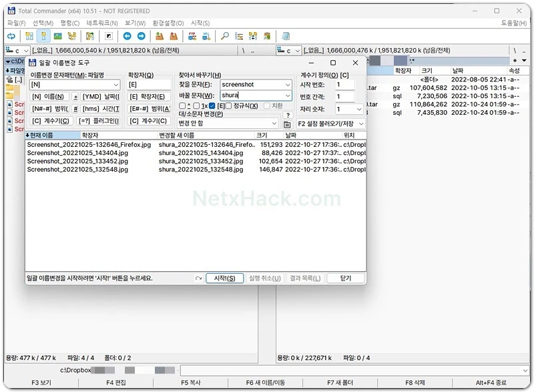Open the F2 설정 불러오기/저장 dropdown

pos(330,124)
